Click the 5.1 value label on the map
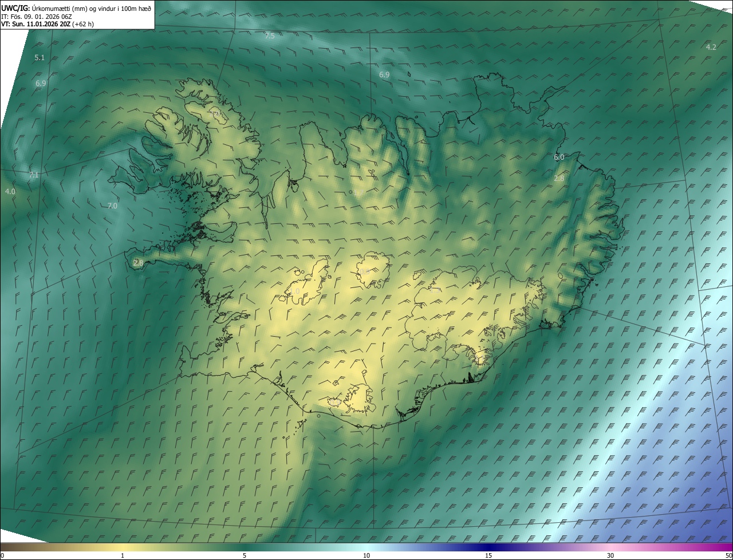 tap(40, 57)
